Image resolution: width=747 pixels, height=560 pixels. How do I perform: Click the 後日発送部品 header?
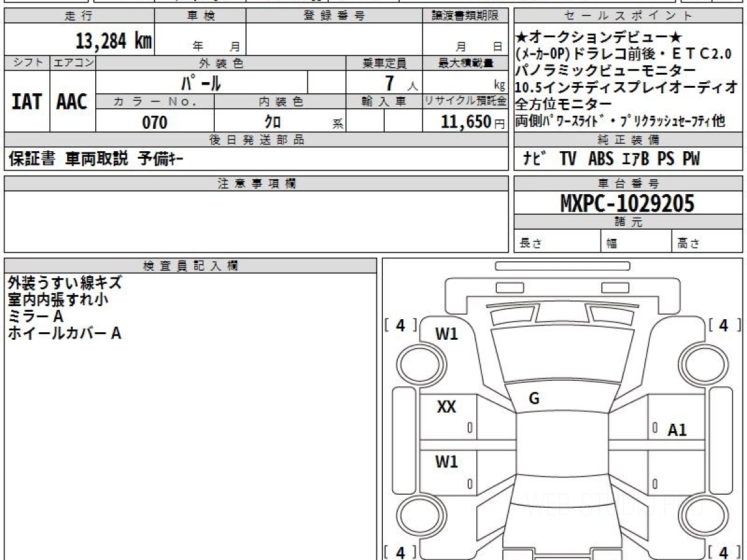click(256, 140)
